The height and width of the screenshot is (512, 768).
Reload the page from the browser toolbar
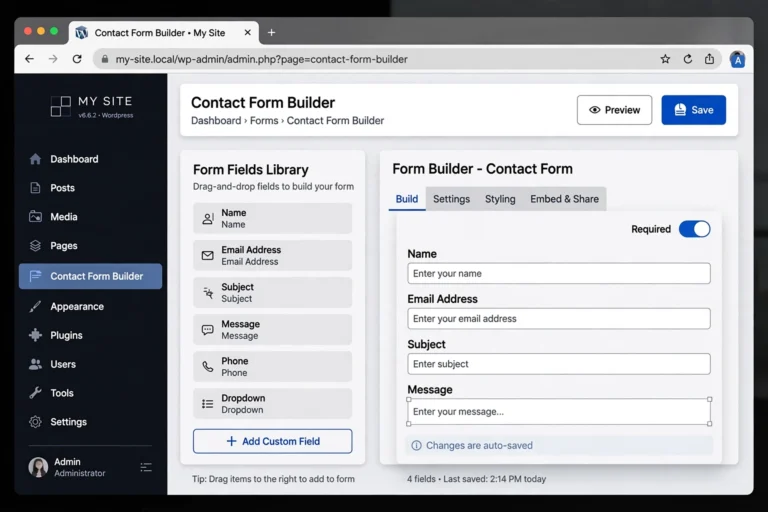click(x=77, y=59)
